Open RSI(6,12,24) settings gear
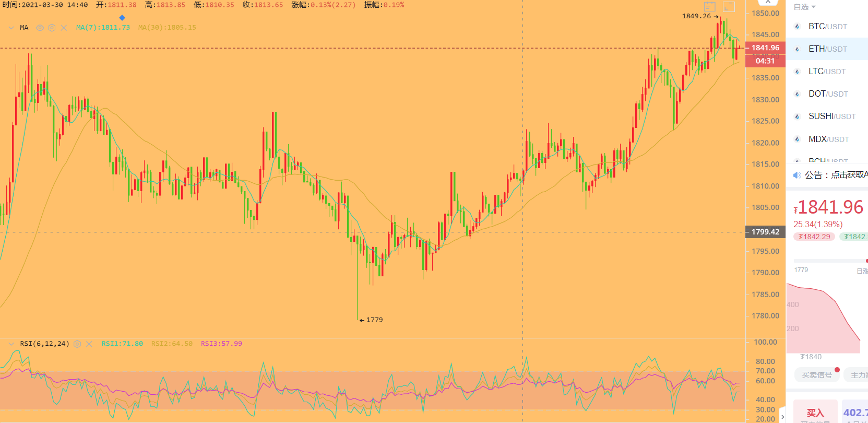The height and width of the screenshot is (423, 868). [x=77, y=344]
